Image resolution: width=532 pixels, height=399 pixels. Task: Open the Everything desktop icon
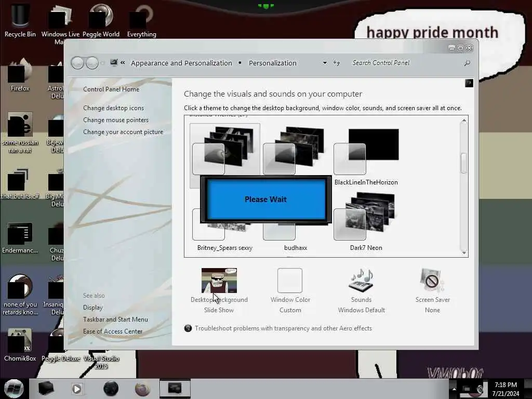tap(141, 20)
